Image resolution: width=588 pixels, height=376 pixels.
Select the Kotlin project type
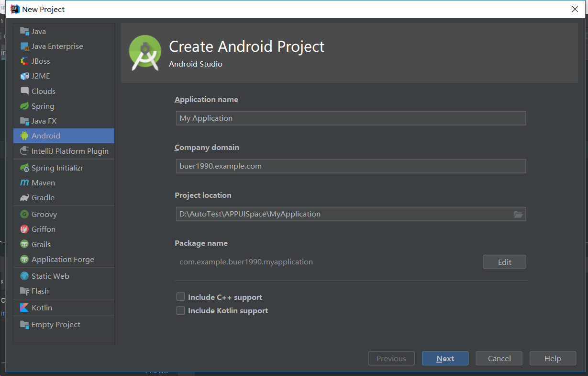tap(41, 307)
